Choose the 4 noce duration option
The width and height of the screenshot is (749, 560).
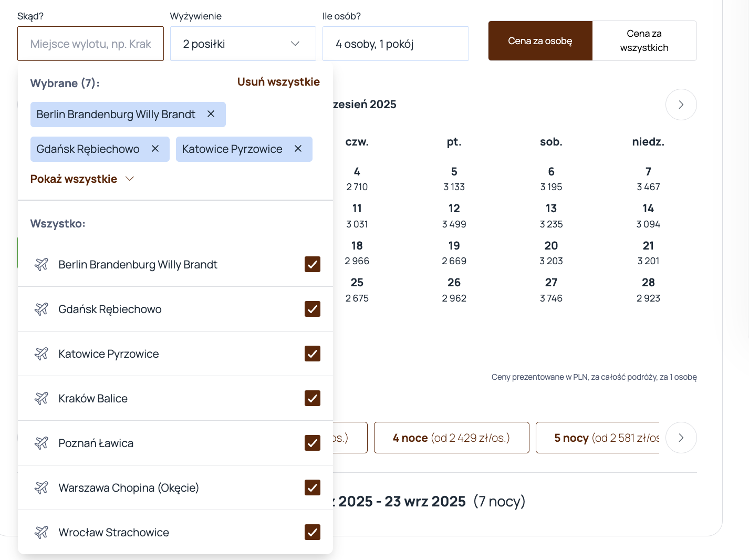click(x=451, y=438)
